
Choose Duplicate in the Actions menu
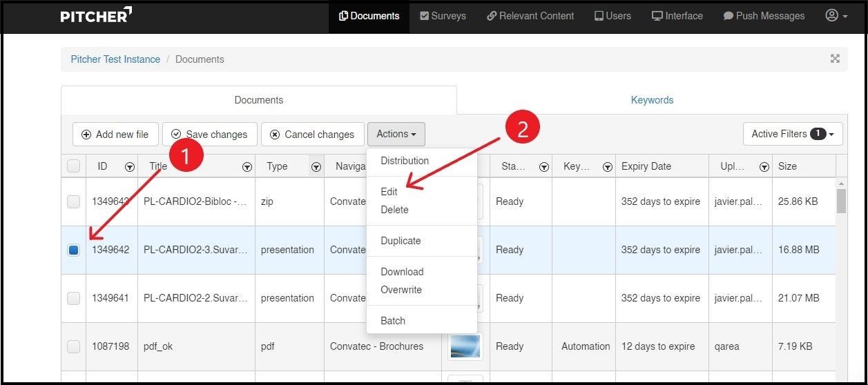pyautogui.click(x=401, y=241)
